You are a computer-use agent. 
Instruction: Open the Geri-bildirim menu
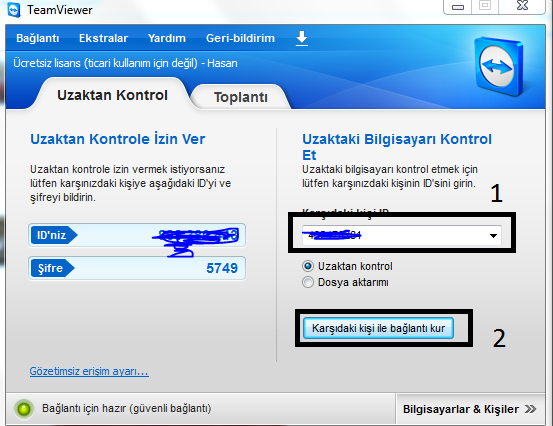(x=240, y=38)
